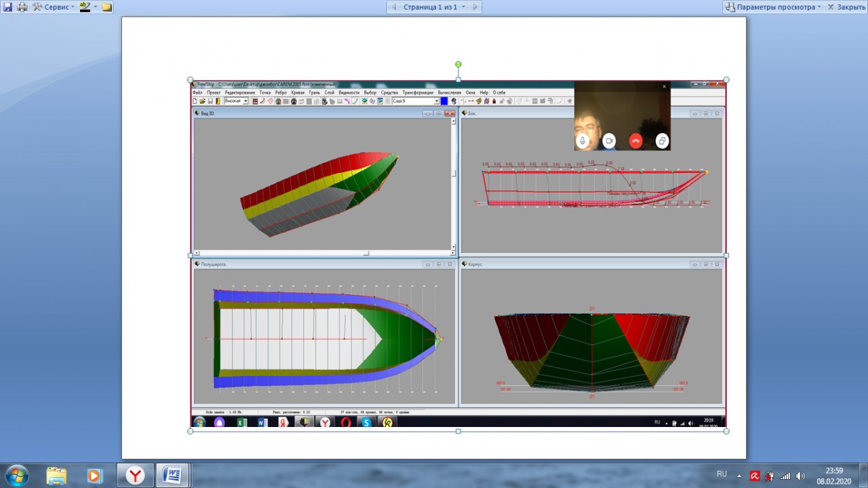Viewport: 868px width, 488px height.
Task: Open Windows Explorer from the taskbar
Action: point(56,475)
